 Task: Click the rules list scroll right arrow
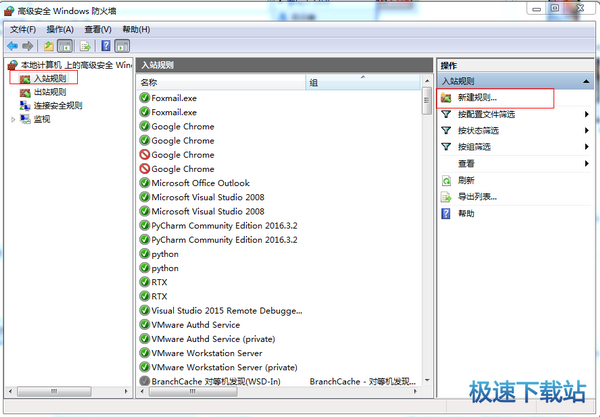tap(415, 392)
